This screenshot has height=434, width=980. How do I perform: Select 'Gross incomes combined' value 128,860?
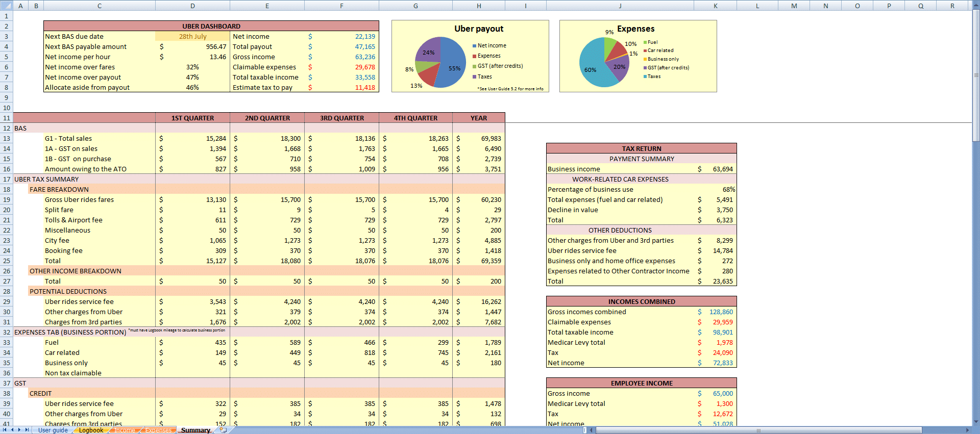[721, 312]
